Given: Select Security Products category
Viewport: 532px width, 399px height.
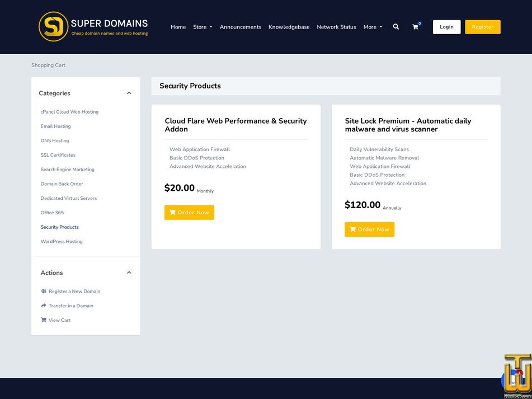Looking at the screenshot, I should [59, 227].
